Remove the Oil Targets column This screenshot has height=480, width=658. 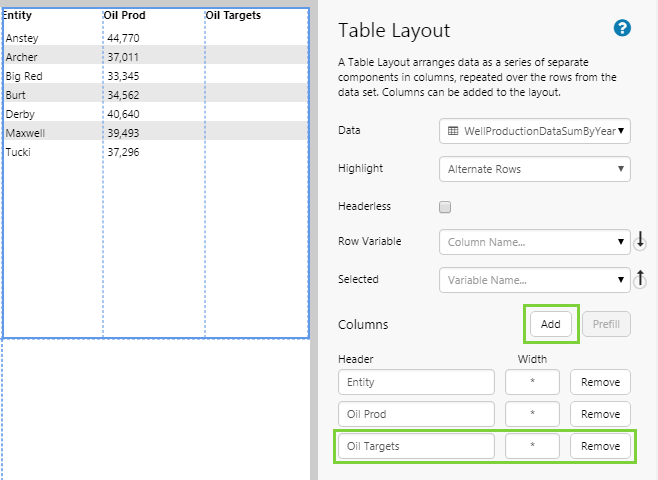click(600, 446)
